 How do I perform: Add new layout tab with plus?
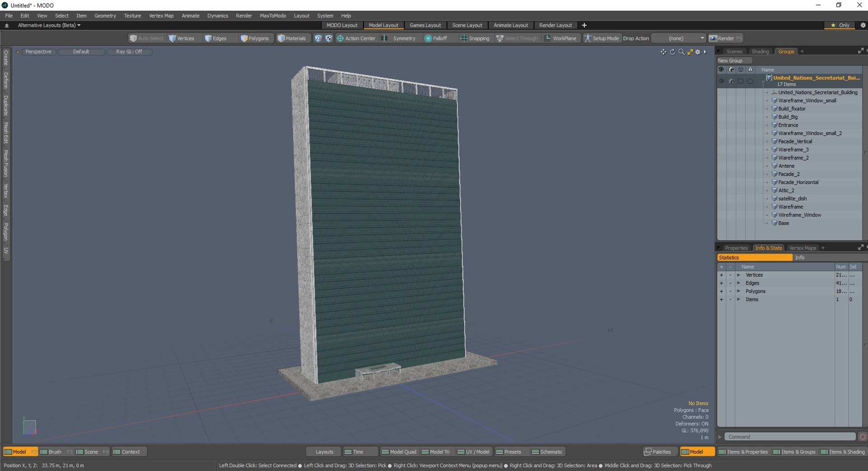[584, 25]
